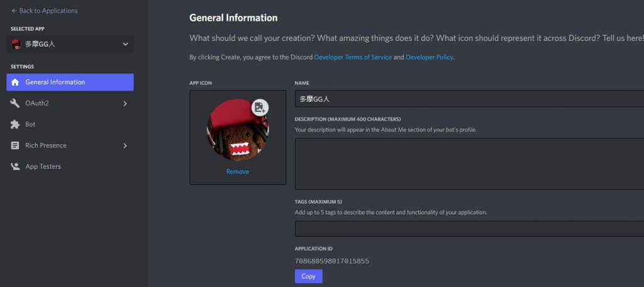Screen dimensions: 644x287
Task: Focus the Tags input field
Action: click(469, 228)
